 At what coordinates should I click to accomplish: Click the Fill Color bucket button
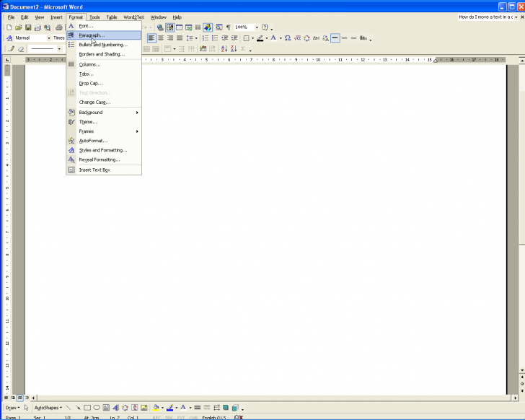[156, 408]
